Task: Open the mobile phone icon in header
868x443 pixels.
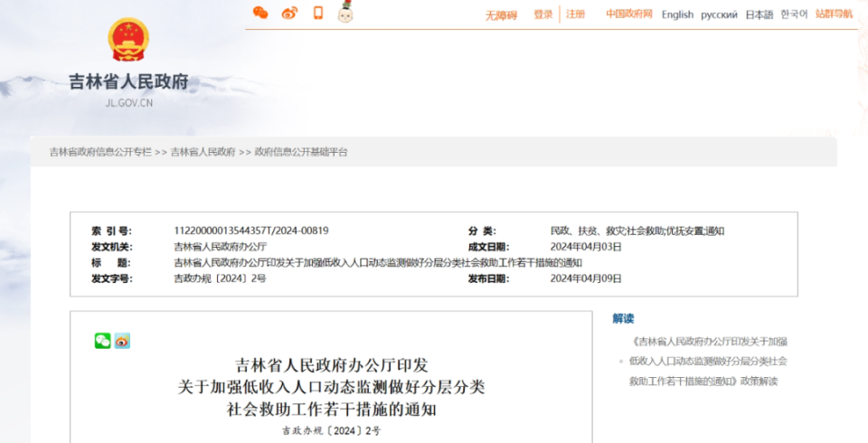Action: pos(318,13)
